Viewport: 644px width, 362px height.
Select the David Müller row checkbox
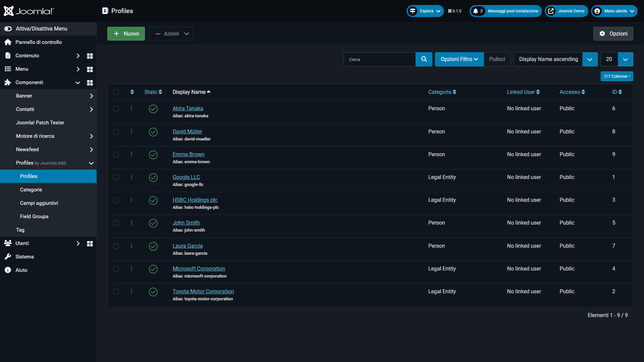[x=116, y=132]
